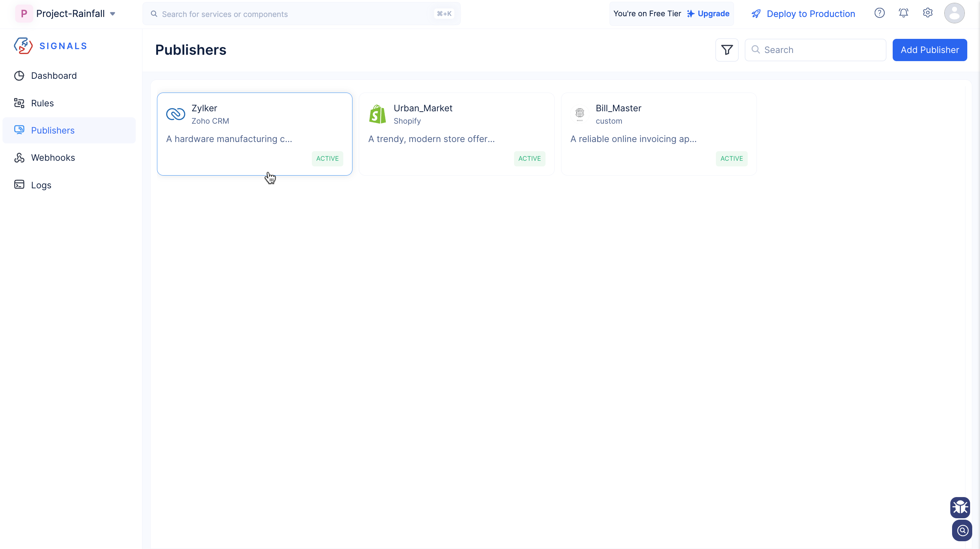Click the floating search assistant icon
Screen dimensions: 980x549
(x=962, y=530)
